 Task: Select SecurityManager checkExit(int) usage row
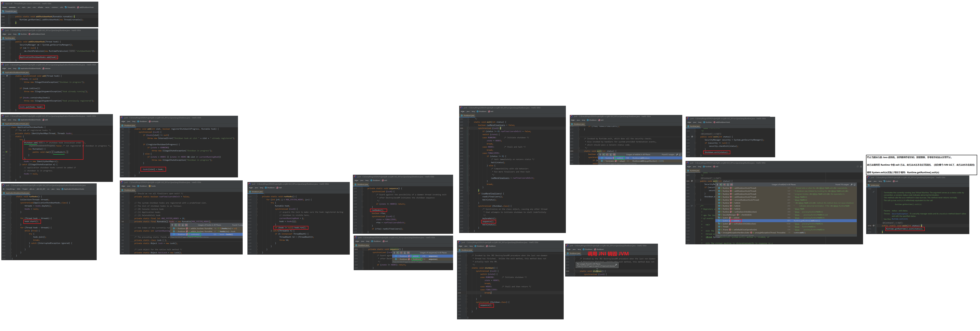(x=786, y=215)
